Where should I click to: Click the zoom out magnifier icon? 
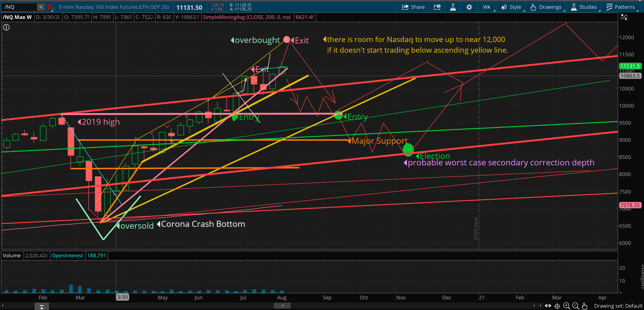(575, 306)
